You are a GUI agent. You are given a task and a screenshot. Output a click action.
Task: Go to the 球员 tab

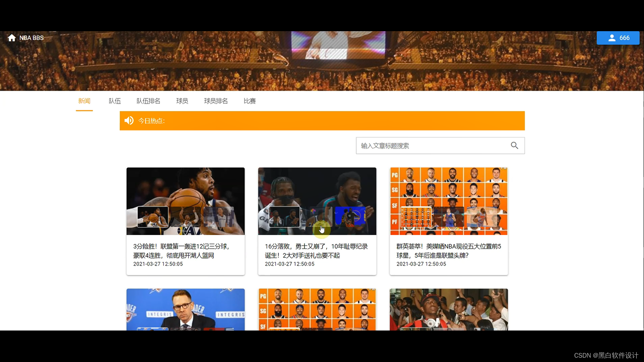182,101
